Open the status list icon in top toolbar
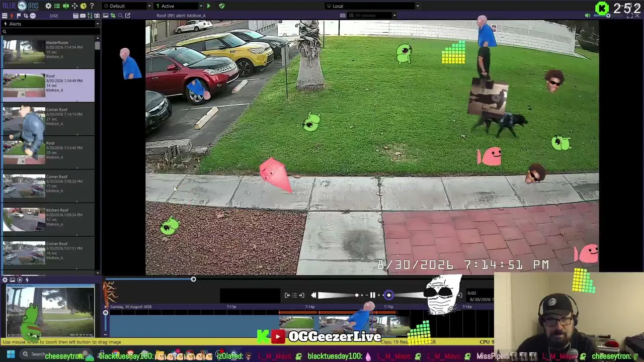Screen dimensions: 644x362 (57, 6)
